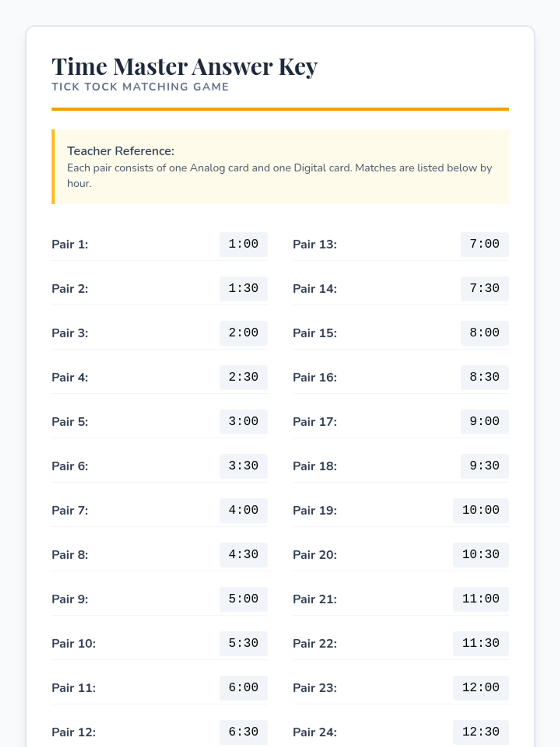Select the 11:00 answer badge
Image resolution: width=560 pixels, height=747 pixels.
click(481, 599)
